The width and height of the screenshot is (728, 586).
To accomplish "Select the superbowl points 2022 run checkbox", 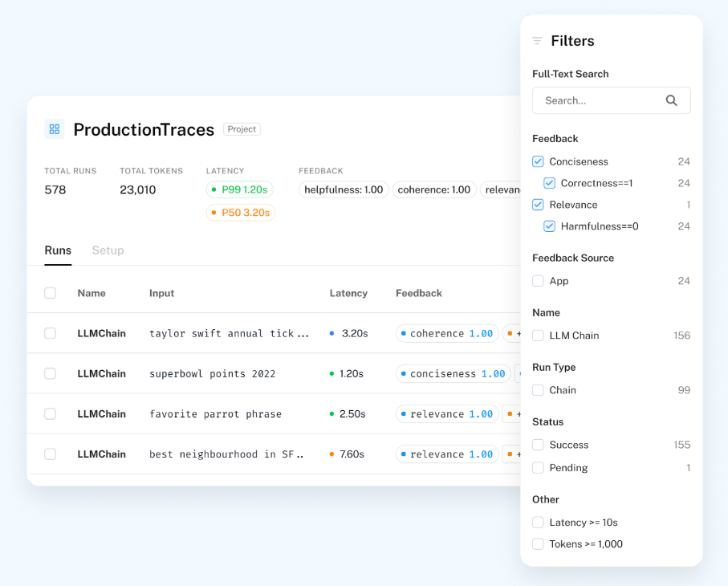I will [50, 374].
